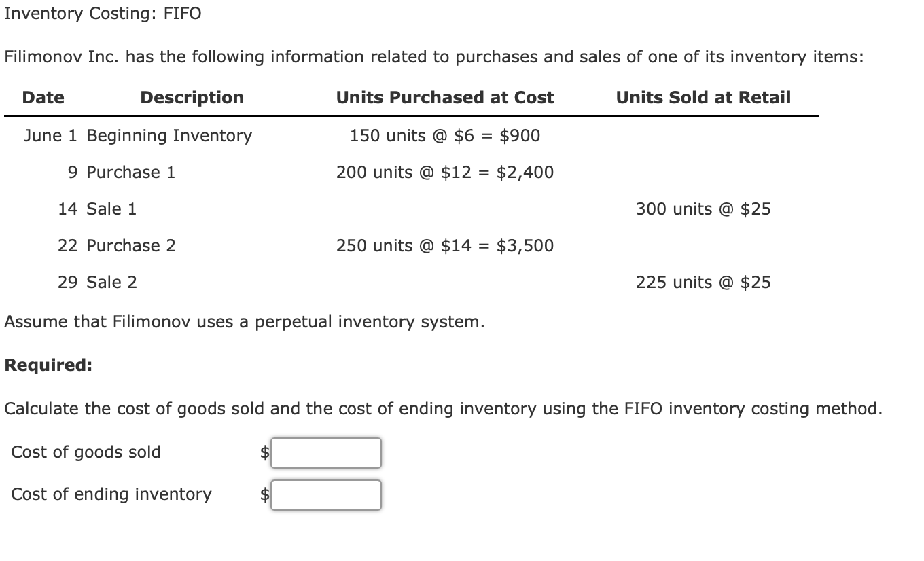This screenshot has width=924, height=561.
Task: Select the Purchase 1 row label
Action: (x=121, y=173)
